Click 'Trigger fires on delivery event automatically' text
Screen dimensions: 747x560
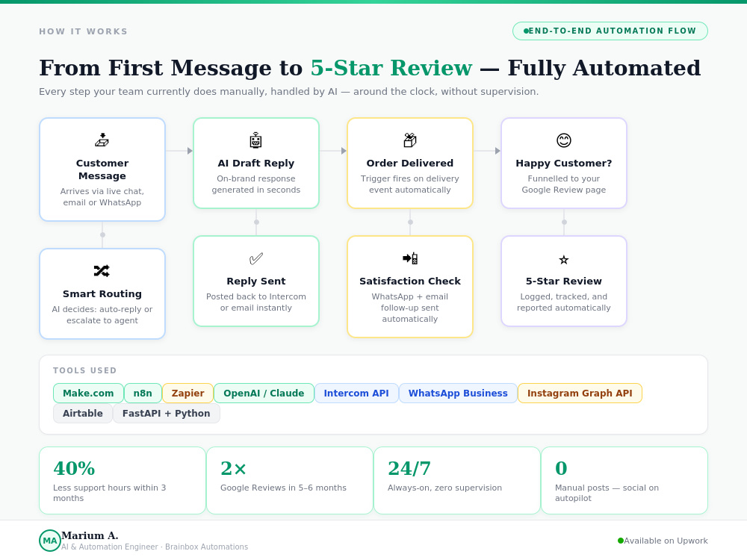point(409,184)
